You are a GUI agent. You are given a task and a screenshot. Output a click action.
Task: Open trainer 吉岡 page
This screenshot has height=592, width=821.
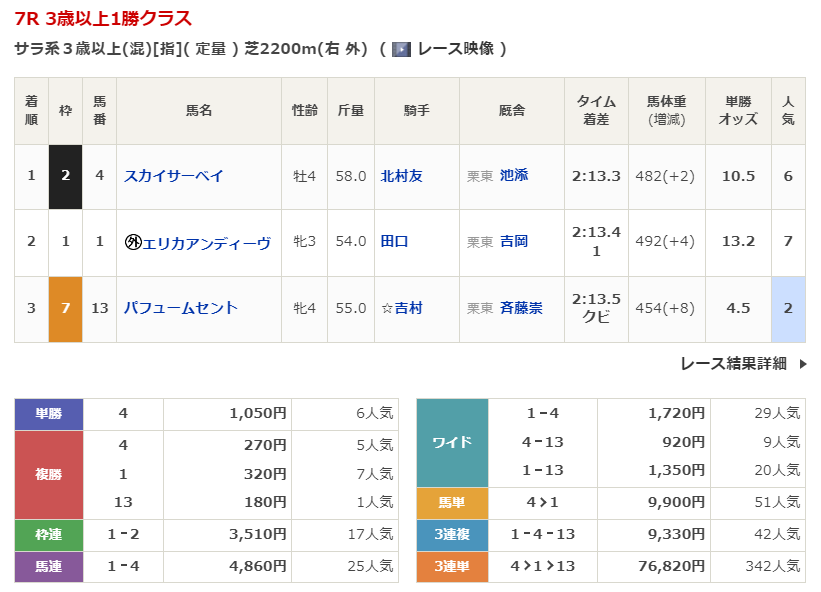pyautogui.click(x=514, y=242)
